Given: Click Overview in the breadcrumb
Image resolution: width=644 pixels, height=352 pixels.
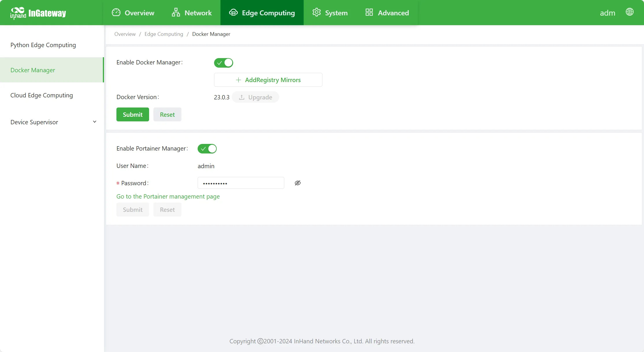Looking at the screenshot, I should pyautogui.click(x=125, y=34).
